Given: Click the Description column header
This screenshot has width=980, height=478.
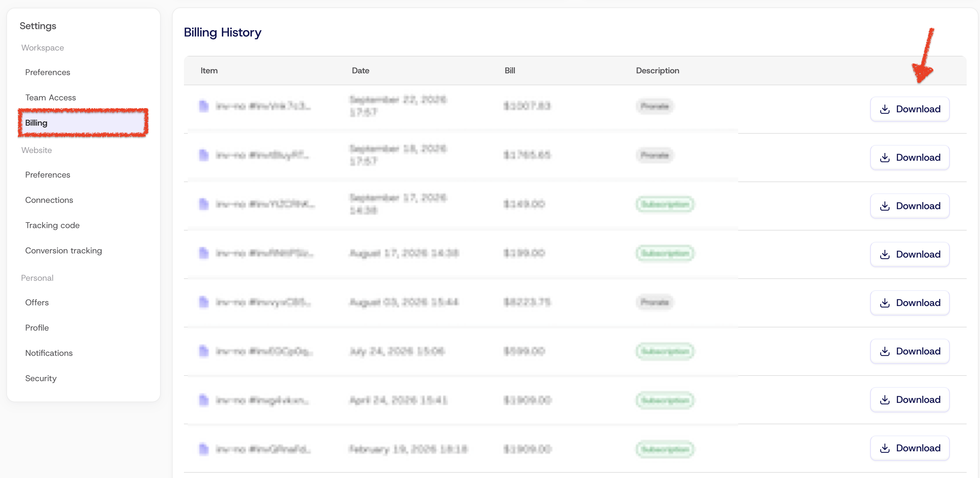Looking at the screenshot, I should point(657,71).
